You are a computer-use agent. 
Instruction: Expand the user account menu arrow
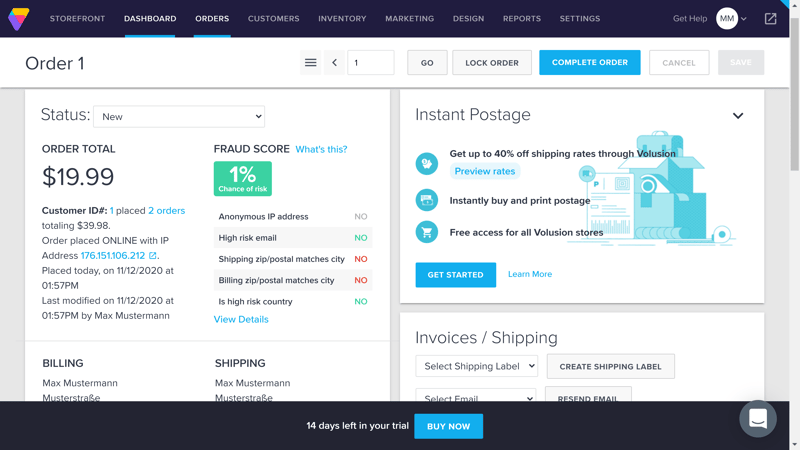click(x=744, y=19)
